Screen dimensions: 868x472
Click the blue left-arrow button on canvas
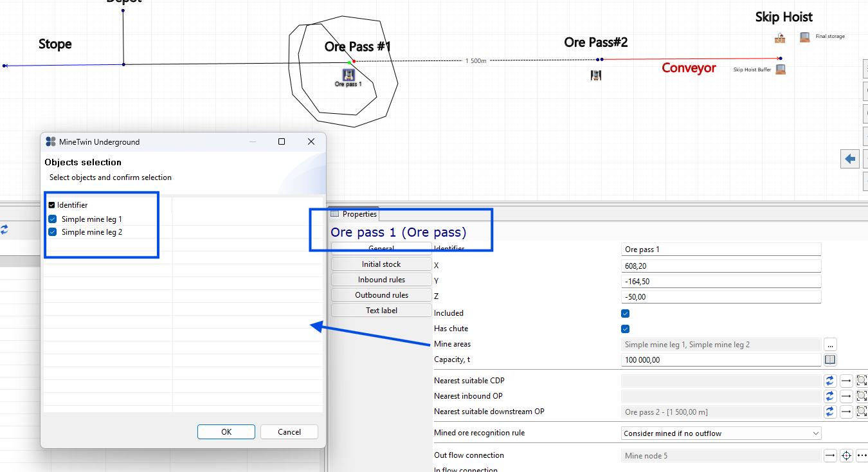[850, 159]
